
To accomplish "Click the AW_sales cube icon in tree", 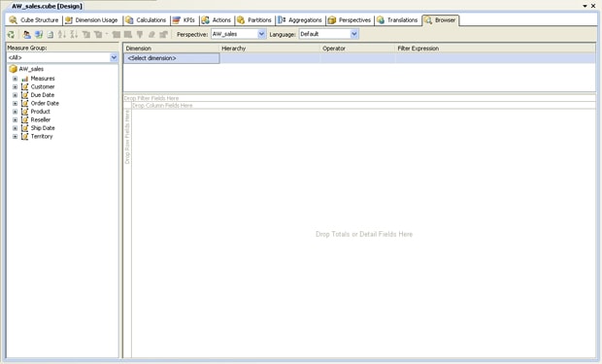I will coord(13,69).
